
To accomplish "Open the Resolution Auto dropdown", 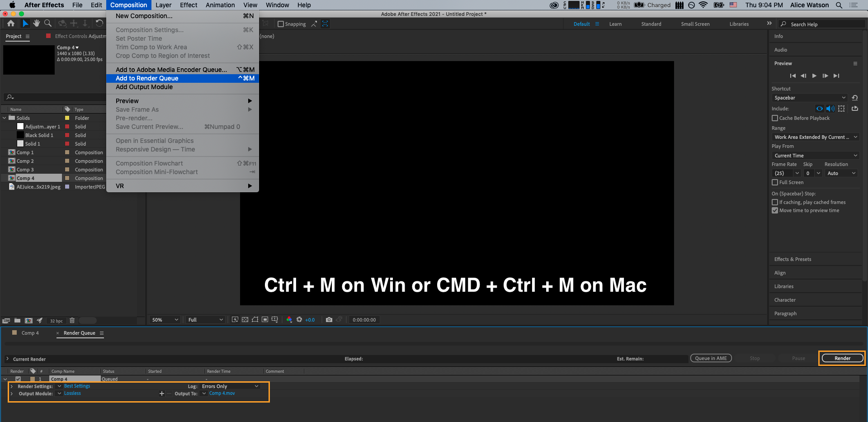I will (841, 173).
